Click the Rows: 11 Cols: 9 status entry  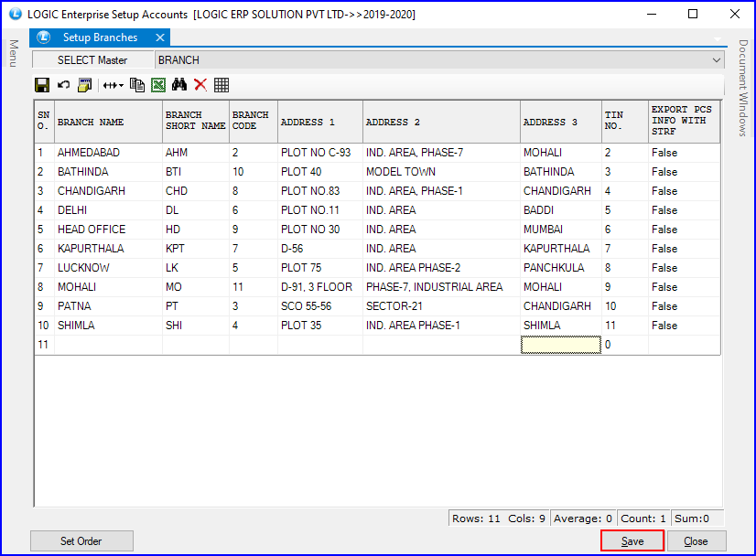pyautogui.click(x=499, y=519)
